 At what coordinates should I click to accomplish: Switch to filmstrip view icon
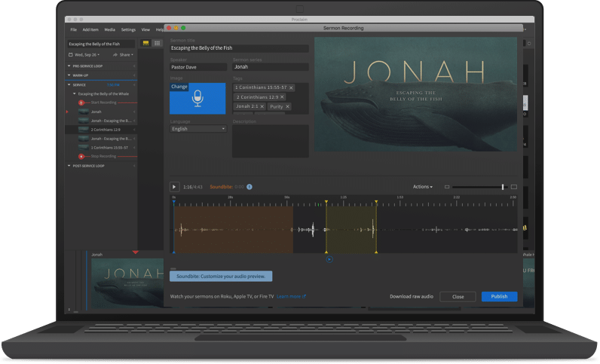145,43
